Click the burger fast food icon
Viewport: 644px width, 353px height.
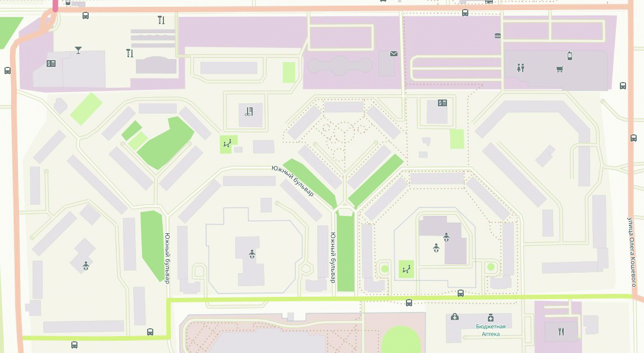(497, 35)
